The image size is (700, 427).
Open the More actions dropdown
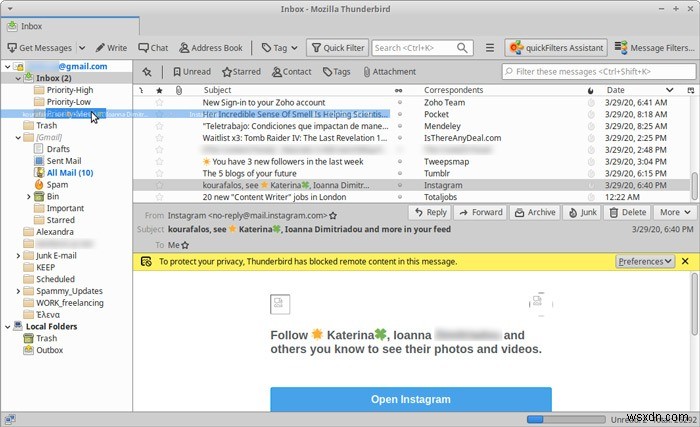675,213
